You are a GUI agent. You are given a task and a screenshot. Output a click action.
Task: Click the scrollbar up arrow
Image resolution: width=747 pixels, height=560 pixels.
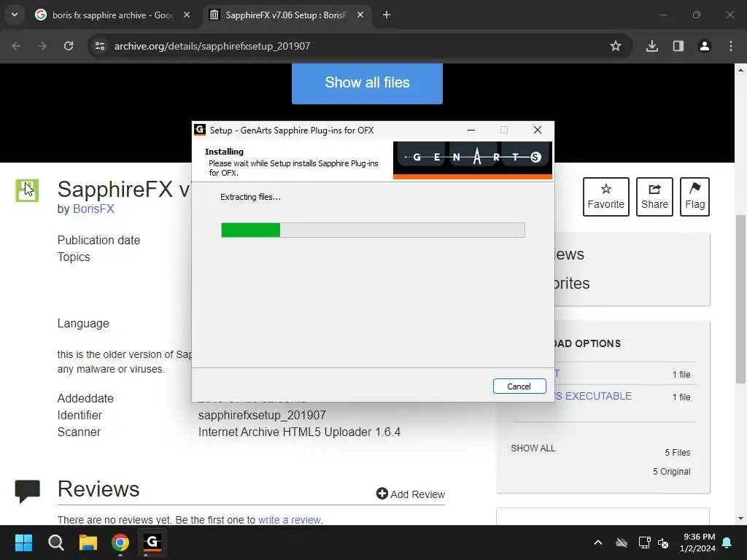click(740, 70)
